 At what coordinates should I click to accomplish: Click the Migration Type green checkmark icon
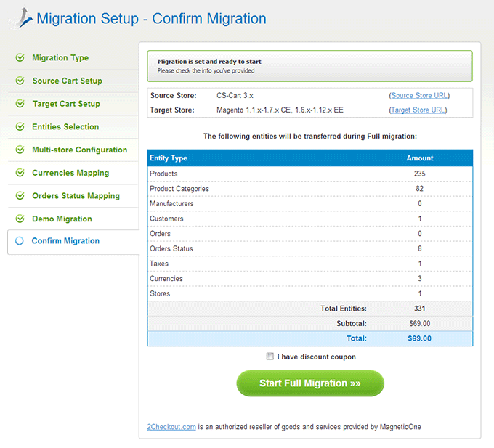20,57
